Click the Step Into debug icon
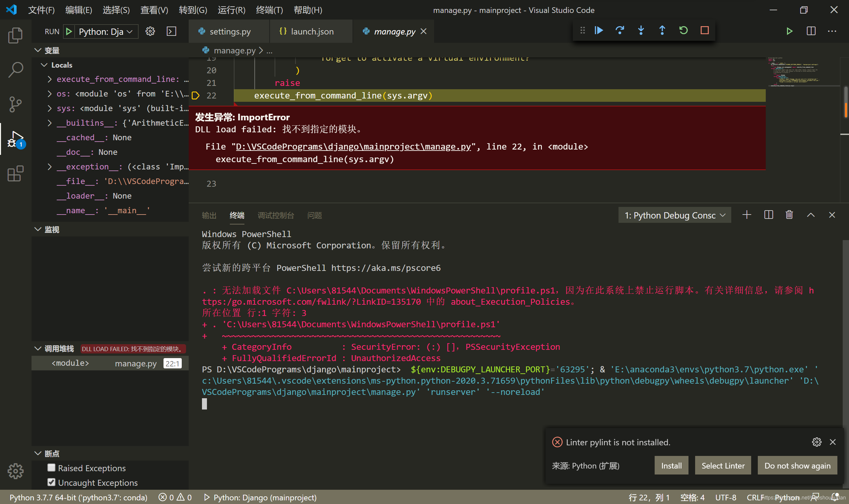 [641, 31]
